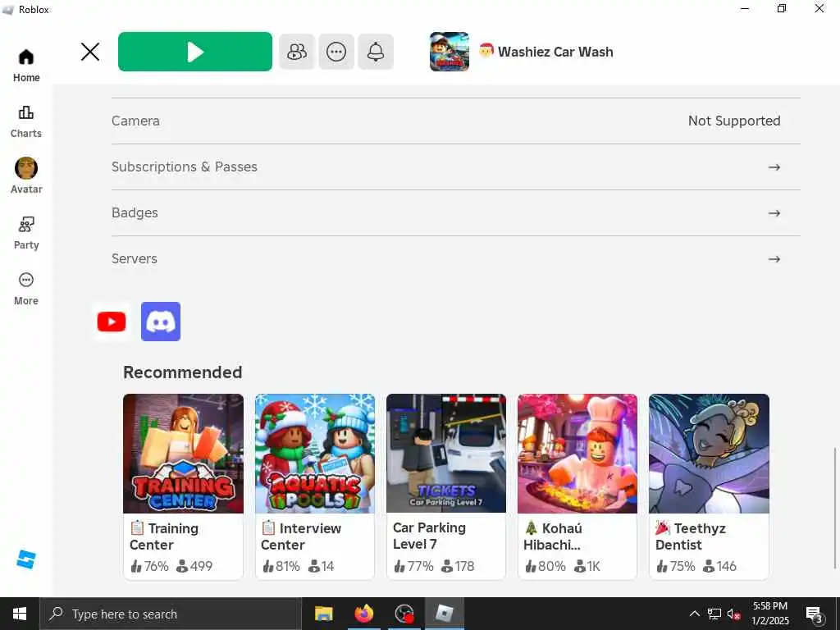
Task: Click the Servers label
Action: click(x=134, y=258)
